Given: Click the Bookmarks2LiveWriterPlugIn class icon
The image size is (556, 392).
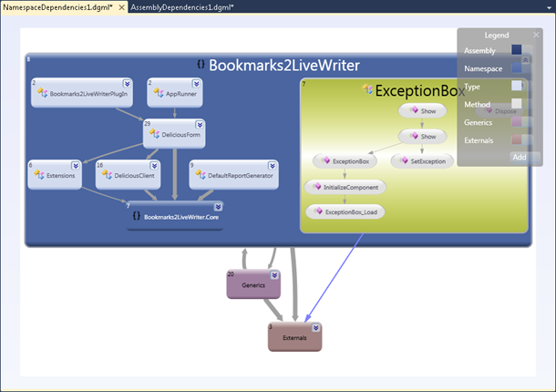Looking at the screenshot, I should click(43, 93).
